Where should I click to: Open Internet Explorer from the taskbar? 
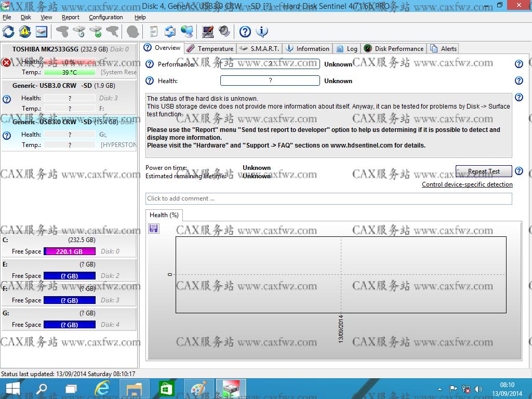(102, 389)
